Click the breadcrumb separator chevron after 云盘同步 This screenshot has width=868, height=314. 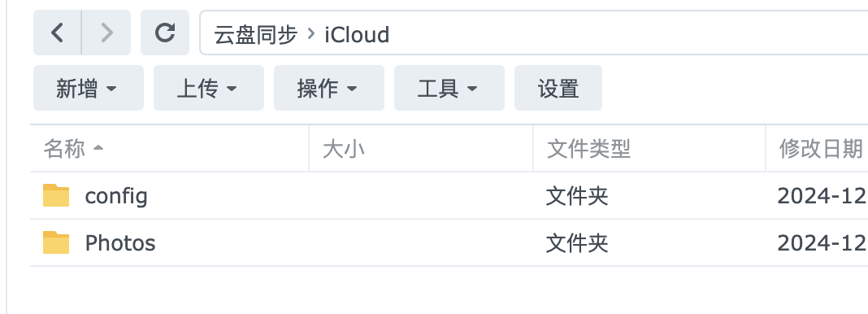point(311,34)
